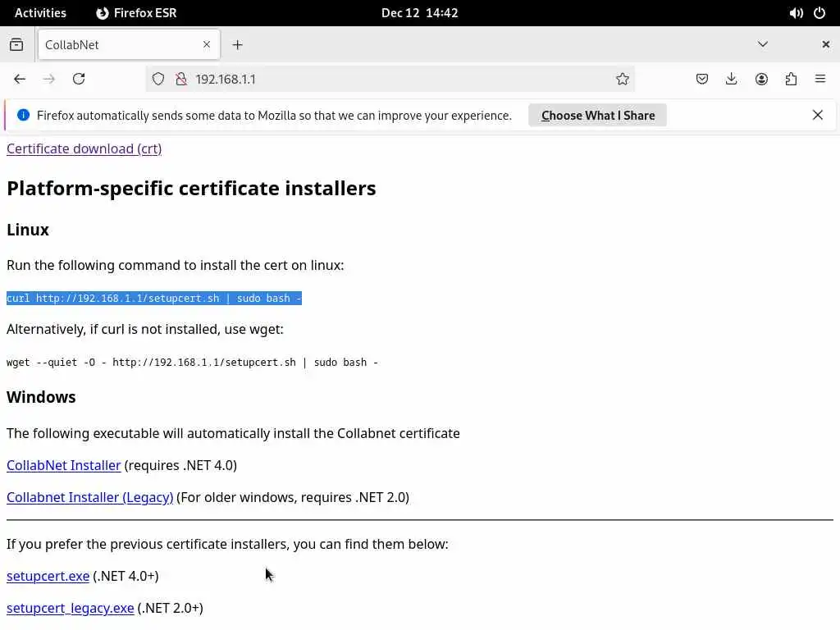
Task: Click Platform-specific certificate installers heading
Action: point(191,189)
